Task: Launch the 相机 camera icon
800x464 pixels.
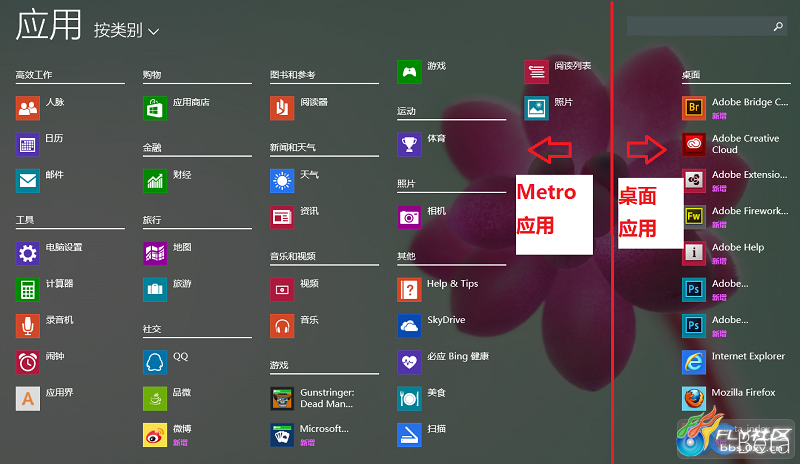Action: (x=409, y=217)
